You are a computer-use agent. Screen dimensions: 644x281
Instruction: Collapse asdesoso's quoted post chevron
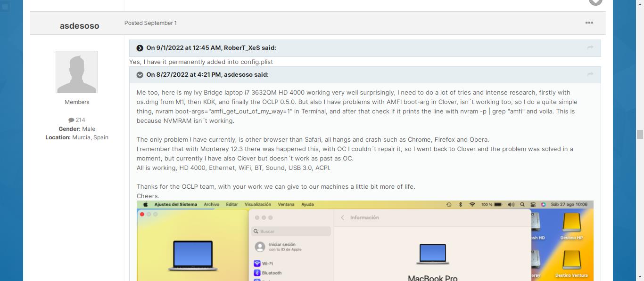pyautogui.click(x=140, y=74)
